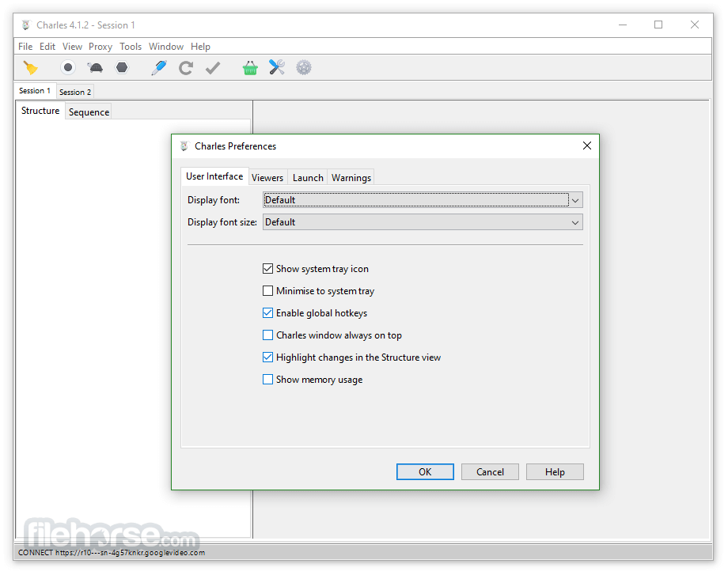Close the Charles Preferences dialog
Screen dimensions: 728x575
coord(587,146)
